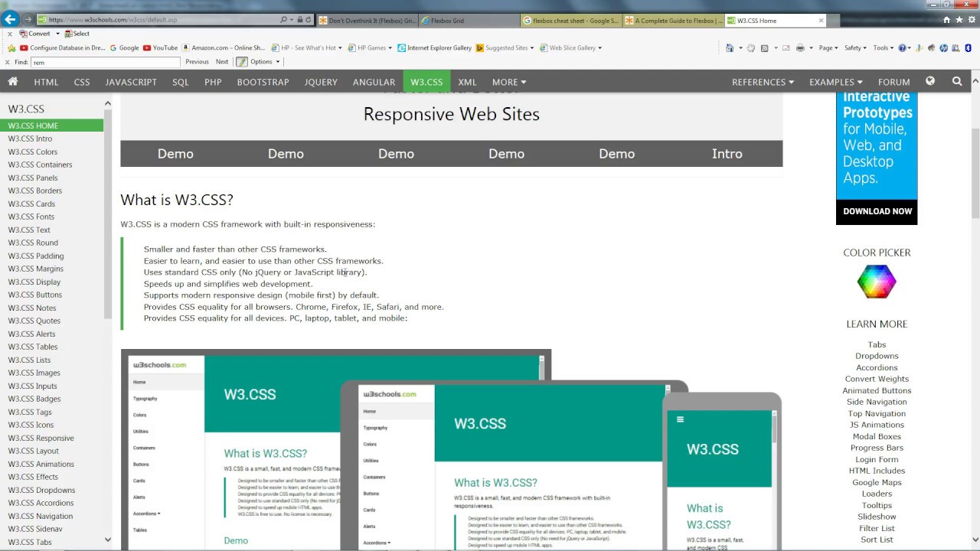Open W3.CSS Responsive in sidebar

tap(41, 438)
